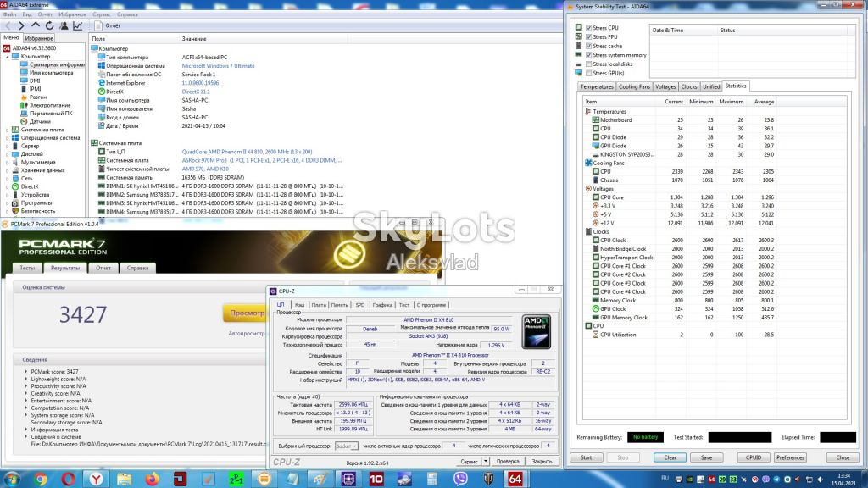Viewport: 868px width, 488px height.
Task: Open Google Chrome from the taskbar
Action: click(41, 479)
